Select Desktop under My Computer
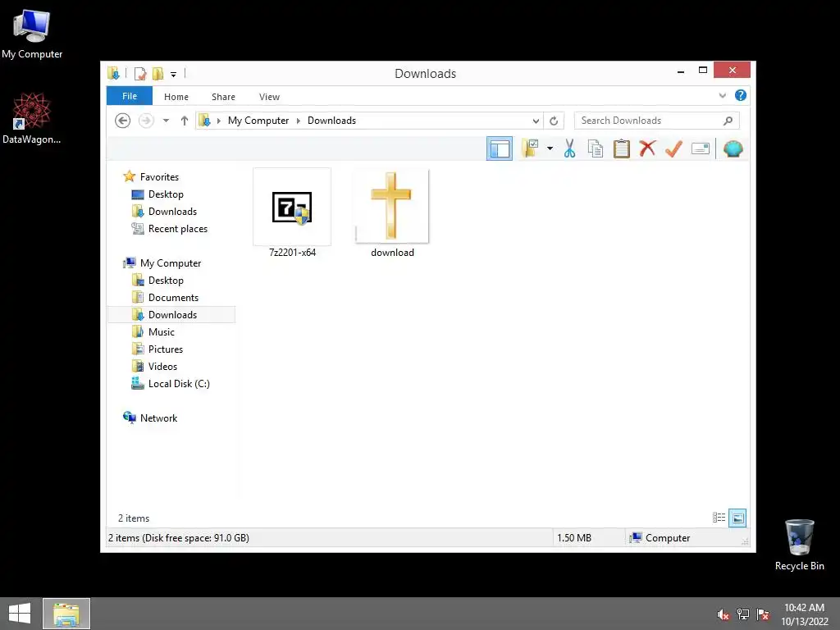 click(x=166, y=281)
